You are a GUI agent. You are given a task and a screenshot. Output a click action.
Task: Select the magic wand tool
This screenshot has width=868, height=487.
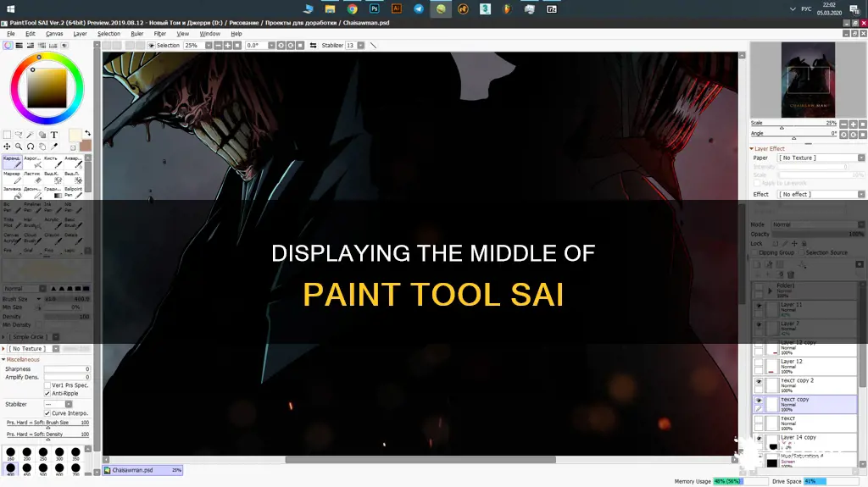(30, 135)
